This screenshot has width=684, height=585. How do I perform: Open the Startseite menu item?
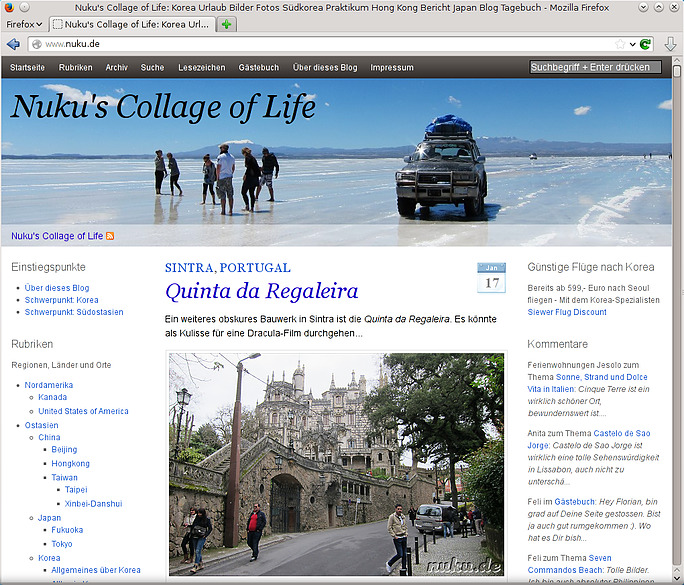click(x=27, y=68)
